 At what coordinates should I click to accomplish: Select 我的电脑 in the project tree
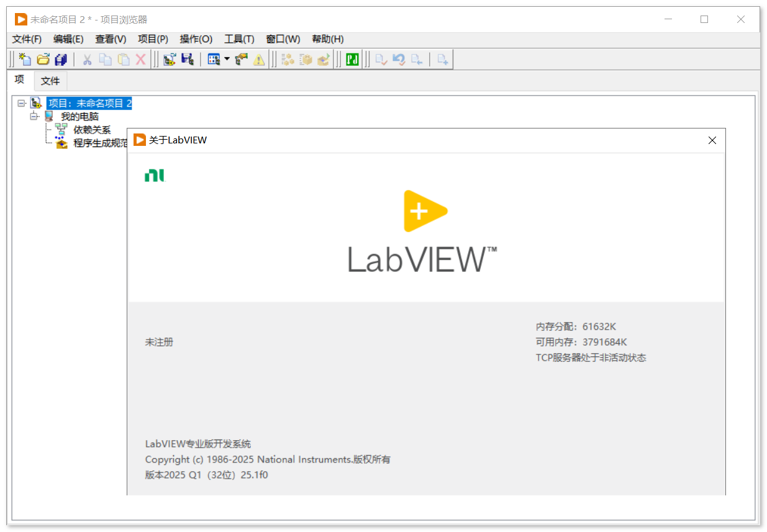point(79,117)
